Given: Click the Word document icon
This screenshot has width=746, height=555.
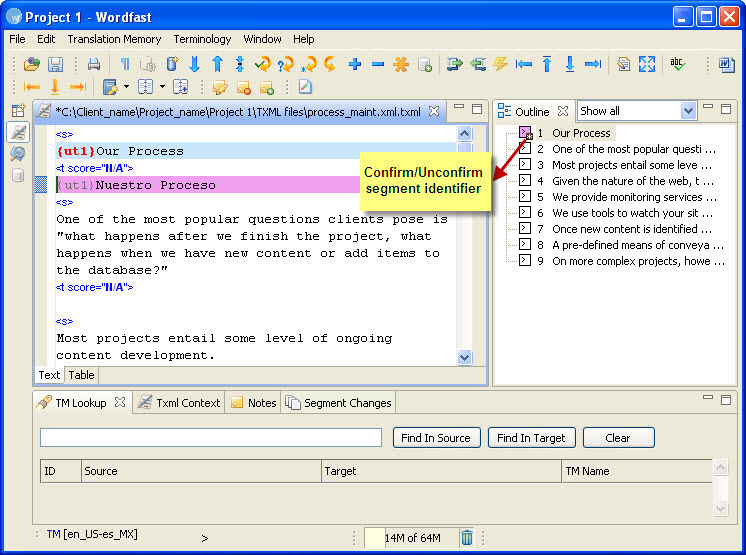Looking at the screenshot, I should [726, 64].
